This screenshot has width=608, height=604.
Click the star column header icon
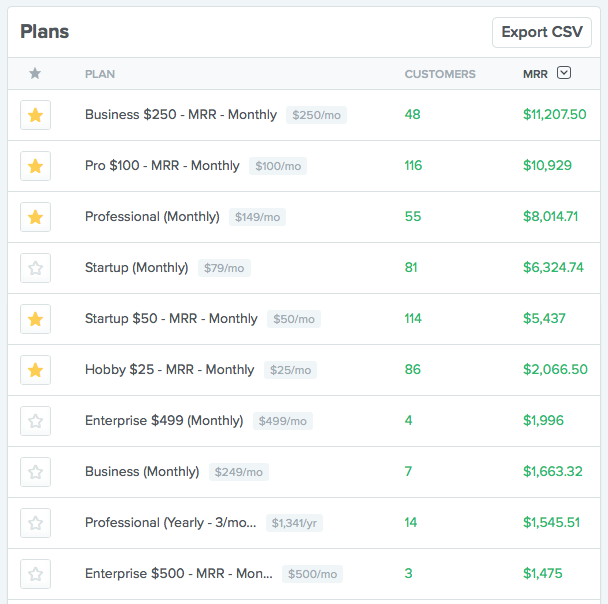35,73
